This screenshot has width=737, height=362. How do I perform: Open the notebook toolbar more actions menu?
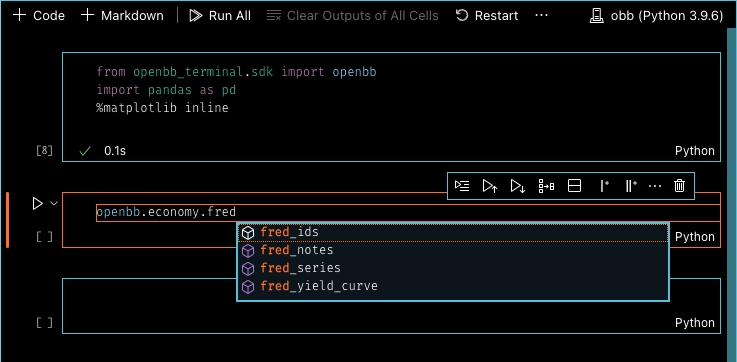pos(541,16)
